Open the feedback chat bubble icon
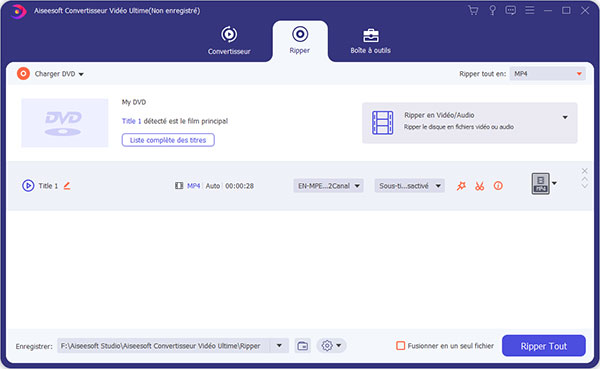 [x=510, y=10]
